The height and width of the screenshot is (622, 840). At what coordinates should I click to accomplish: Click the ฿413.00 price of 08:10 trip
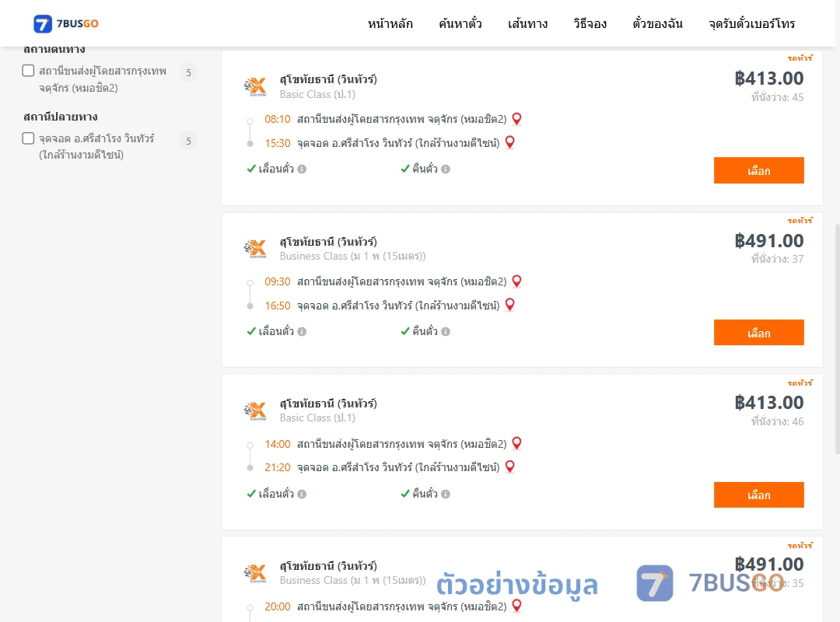(x=769, y=79)
